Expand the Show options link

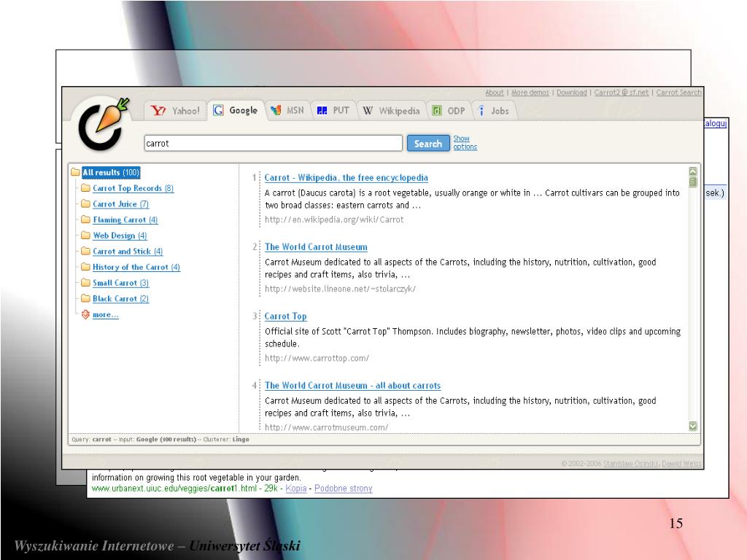coord(465,142)
